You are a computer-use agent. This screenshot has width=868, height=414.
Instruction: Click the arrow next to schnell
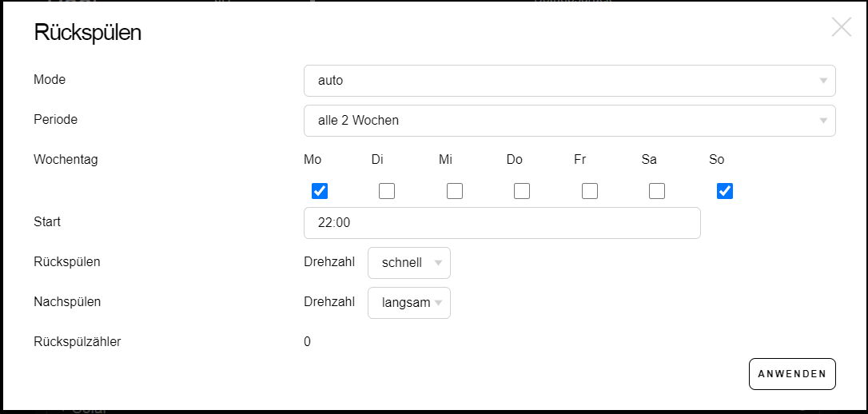tap(438, 263)
